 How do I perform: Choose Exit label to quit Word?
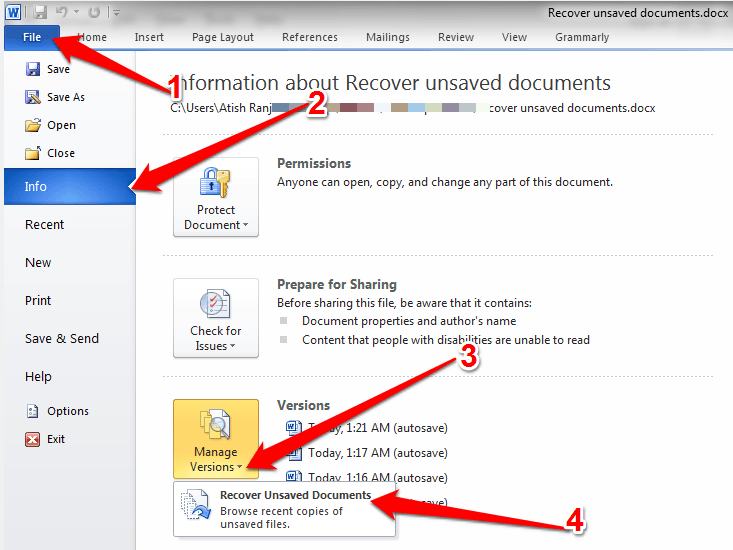(x=56, y=439)
